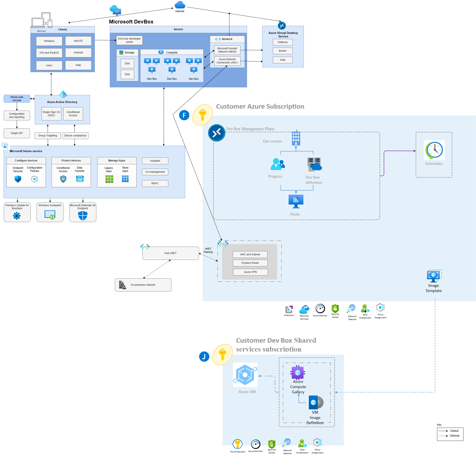Click the Windows client box
The image size is (476, 455).
(x=49, y=41)
